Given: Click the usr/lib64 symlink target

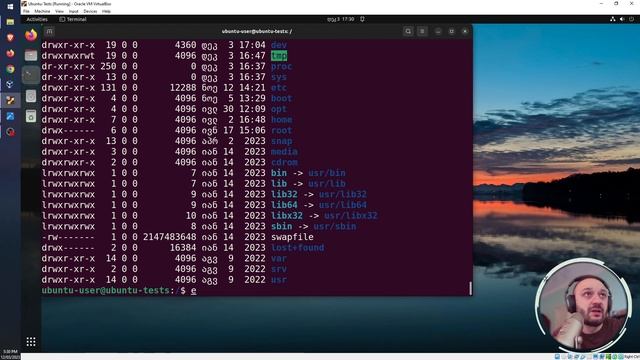Looking at the screenshot, I should [x=343, y=205].
